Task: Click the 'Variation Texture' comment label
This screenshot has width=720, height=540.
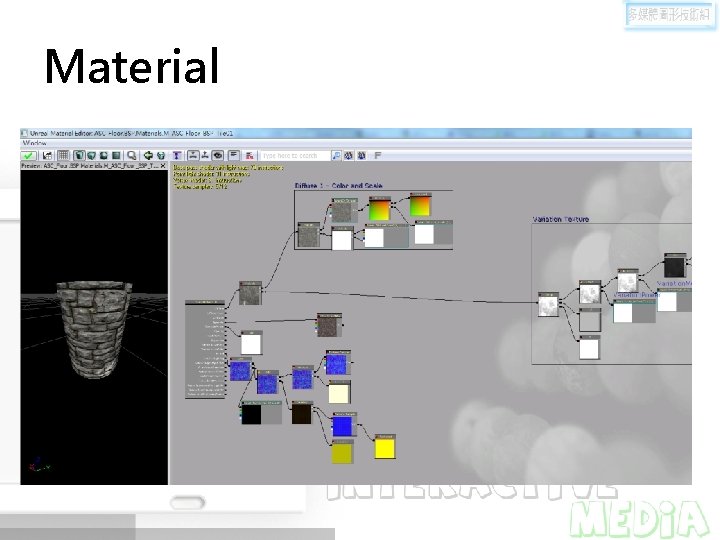Action: click(561, 219)
